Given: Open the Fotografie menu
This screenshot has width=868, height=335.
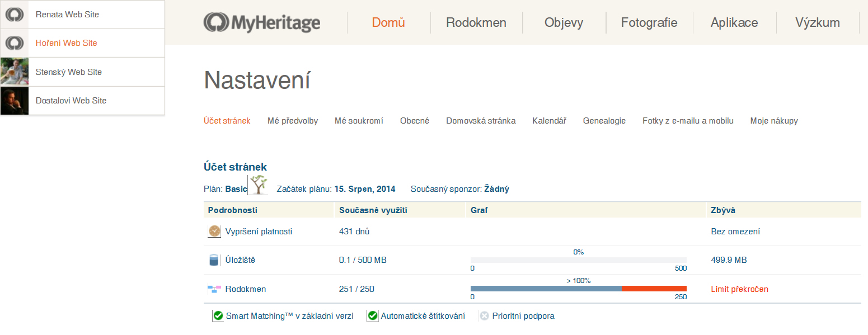Looking at the screenshot, I should tap(649, 23).
